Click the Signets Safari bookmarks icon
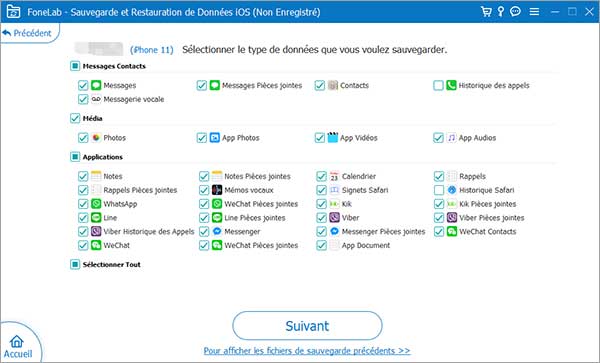Viewport: 600px width, 363px height. (334, 190)
